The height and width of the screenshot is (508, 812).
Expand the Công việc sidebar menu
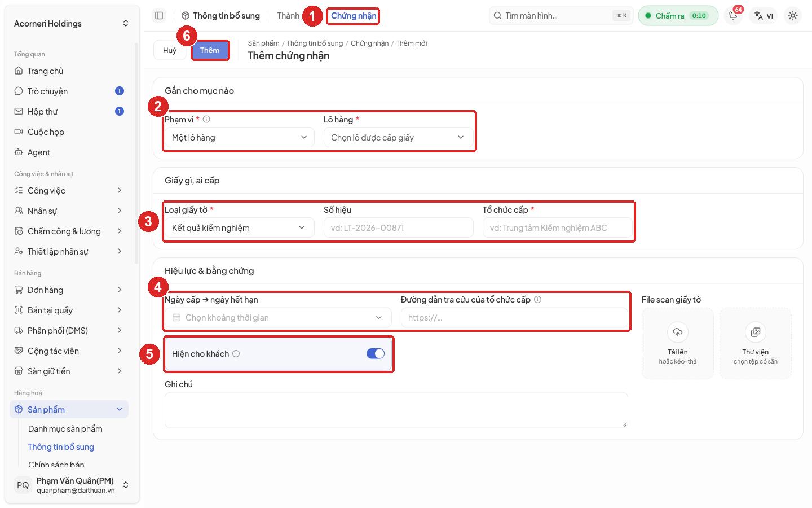pyautogui.click(x=69, y=191)
